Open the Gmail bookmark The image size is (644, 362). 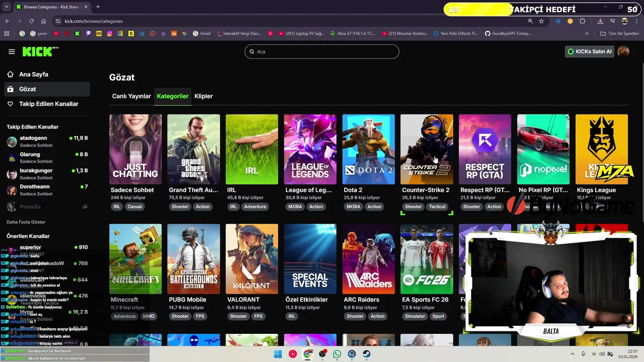click(202, 34)
